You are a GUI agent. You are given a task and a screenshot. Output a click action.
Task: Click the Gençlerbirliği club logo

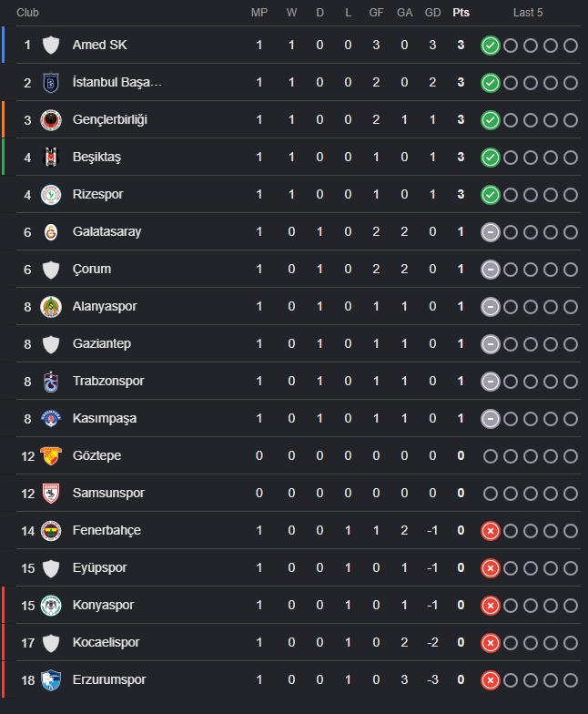point(51,120)
